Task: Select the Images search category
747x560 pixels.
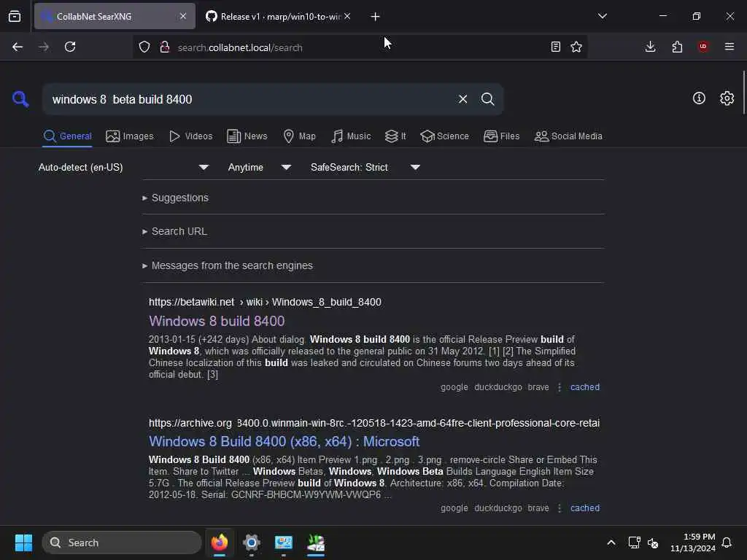Action: [130, 136]
